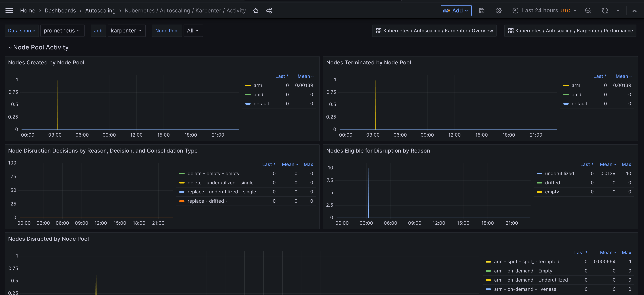This screenshot has width=644, height=295.
Task: Collapse the top toolbar with chevron
Action: [x=634, y=10]
